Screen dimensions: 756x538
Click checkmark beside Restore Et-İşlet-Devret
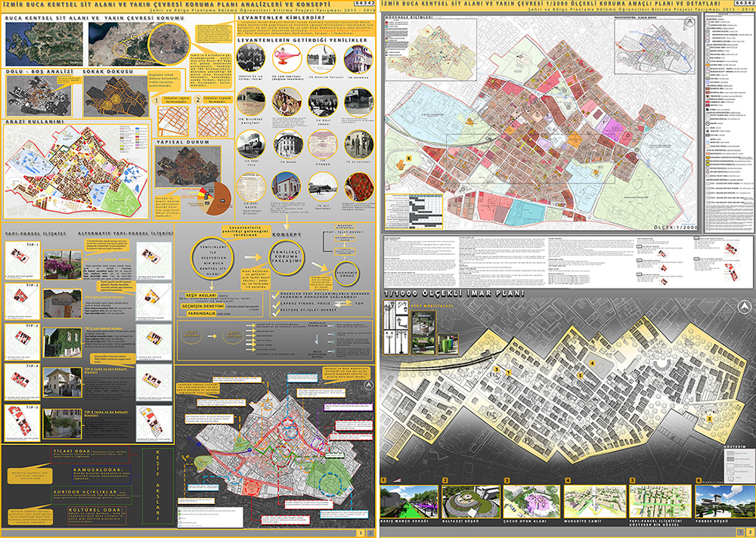pos(275,312)
